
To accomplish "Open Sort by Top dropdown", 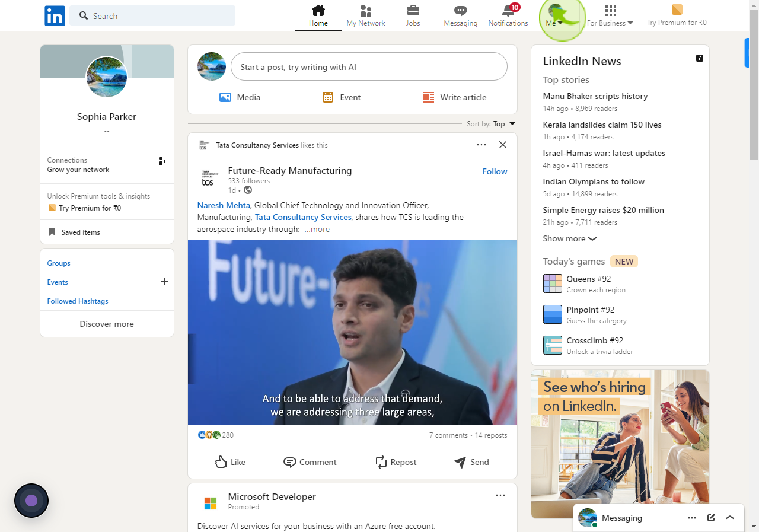I will click(491, 124).
